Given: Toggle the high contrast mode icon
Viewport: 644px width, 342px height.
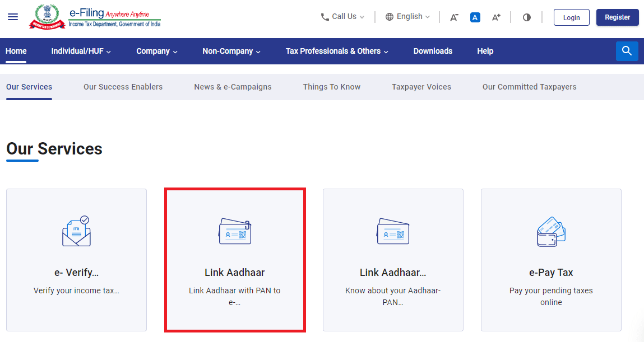Looking at the screenshot, I should [526, 17].
